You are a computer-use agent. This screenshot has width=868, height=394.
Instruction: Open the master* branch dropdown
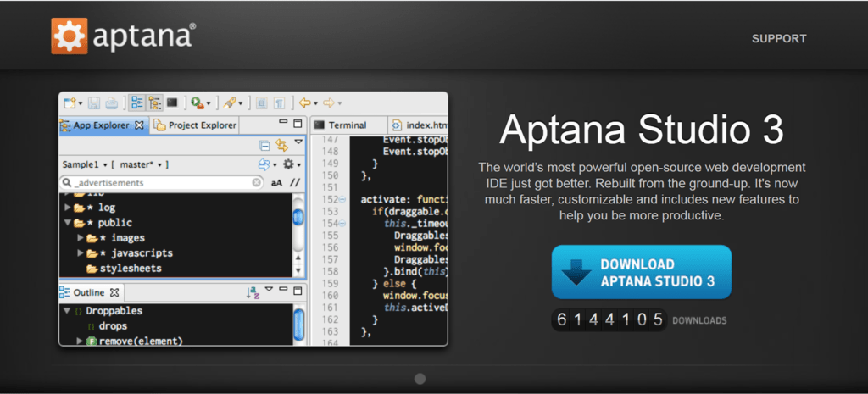click(x=140, y=165)
